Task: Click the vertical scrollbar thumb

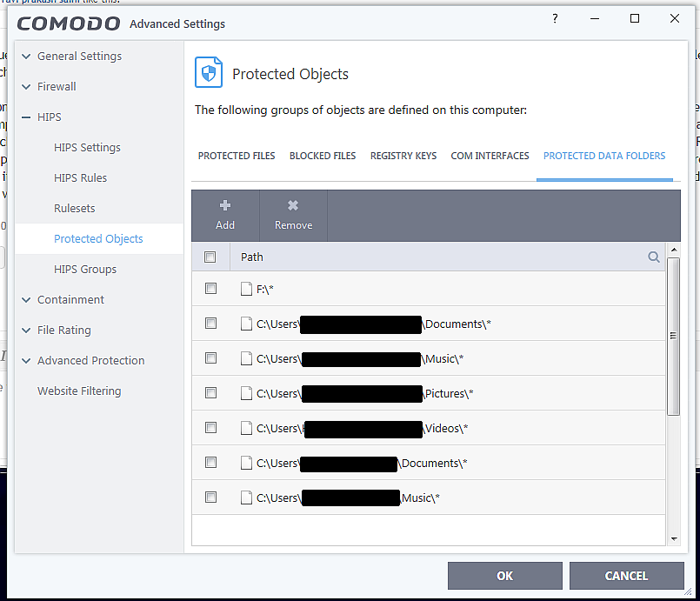Action: pyautogui.click(x=673, y=337)
